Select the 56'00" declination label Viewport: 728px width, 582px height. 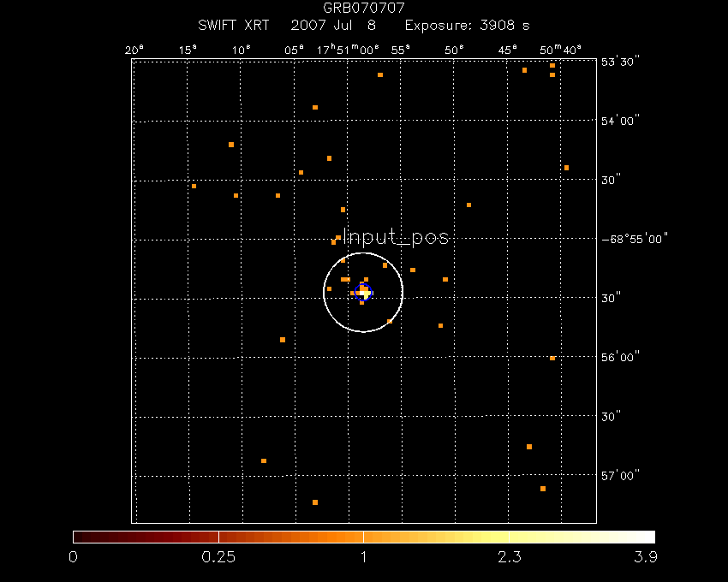click(x=620, y=358)
